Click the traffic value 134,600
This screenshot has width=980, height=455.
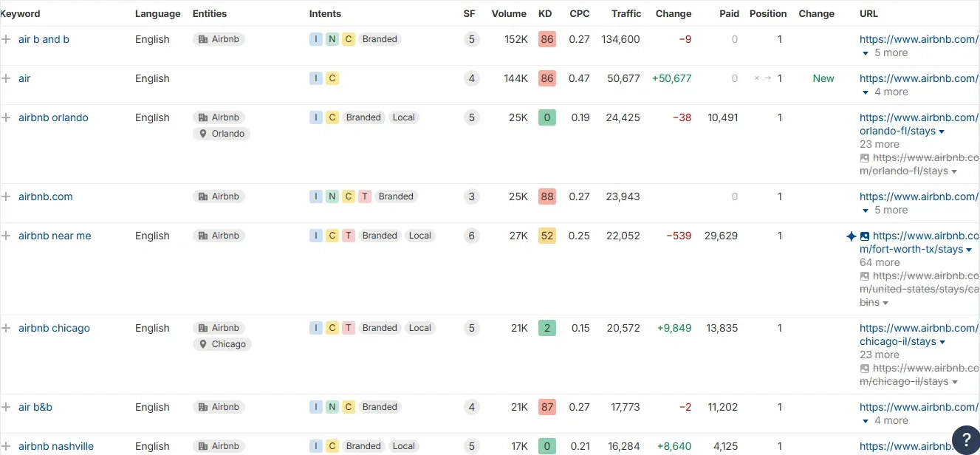620,39
